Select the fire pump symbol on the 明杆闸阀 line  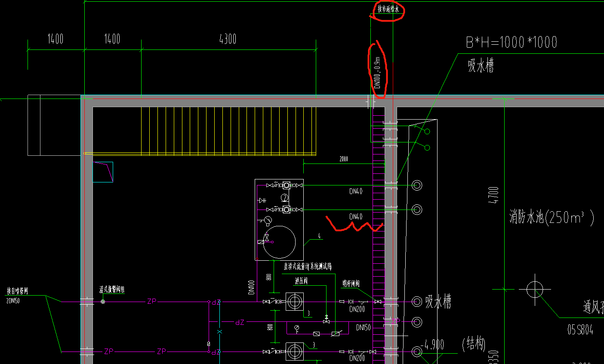(295, 302)
